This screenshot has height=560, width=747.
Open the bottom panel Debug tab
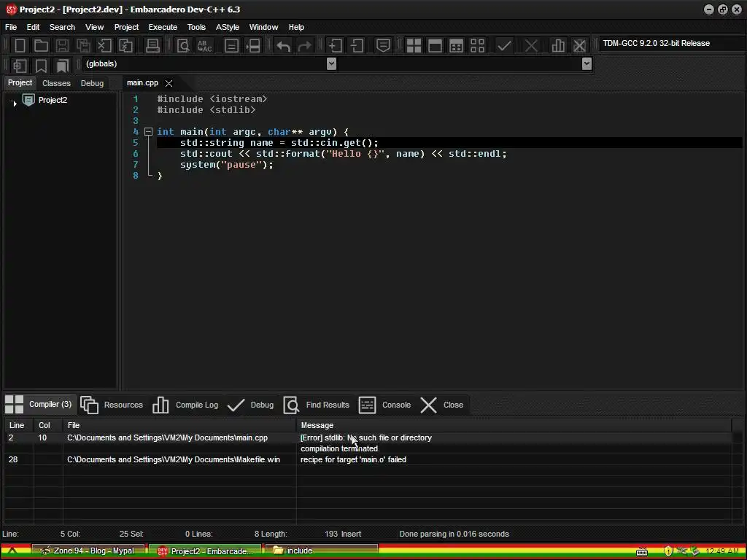click(251, 405)
